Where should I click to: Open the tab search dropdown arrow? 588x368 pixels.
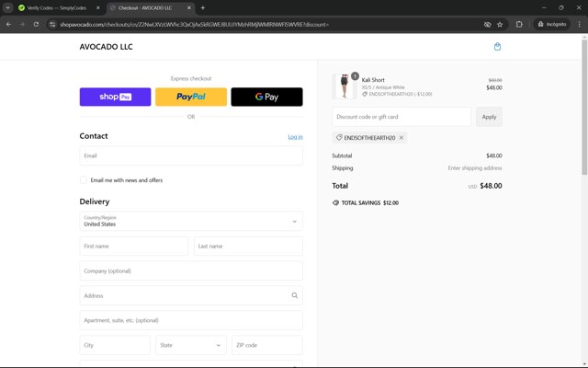pos(7,7)
